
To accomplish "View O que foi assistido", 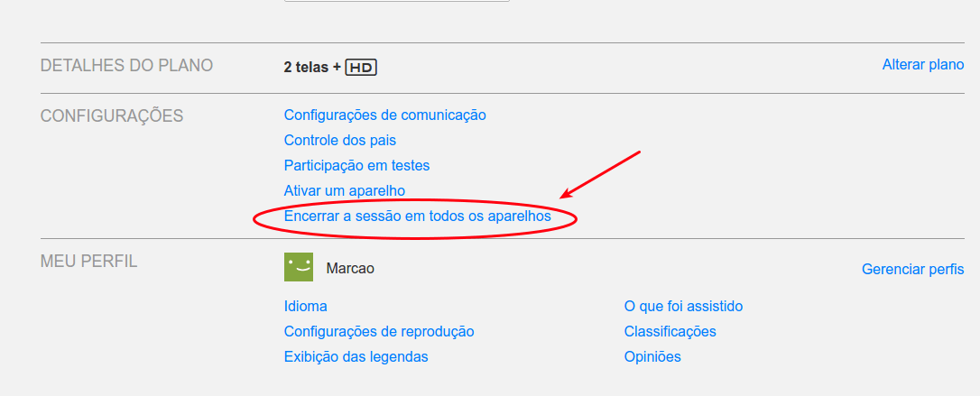I will (684, 306).
